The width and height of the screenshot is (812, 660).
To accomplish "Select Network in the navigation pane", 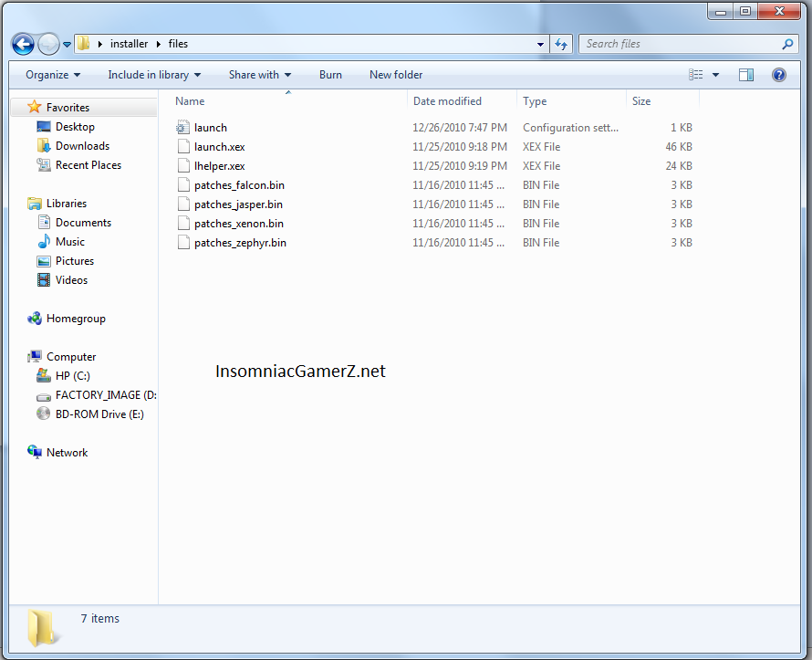I will tap(67, 453).
